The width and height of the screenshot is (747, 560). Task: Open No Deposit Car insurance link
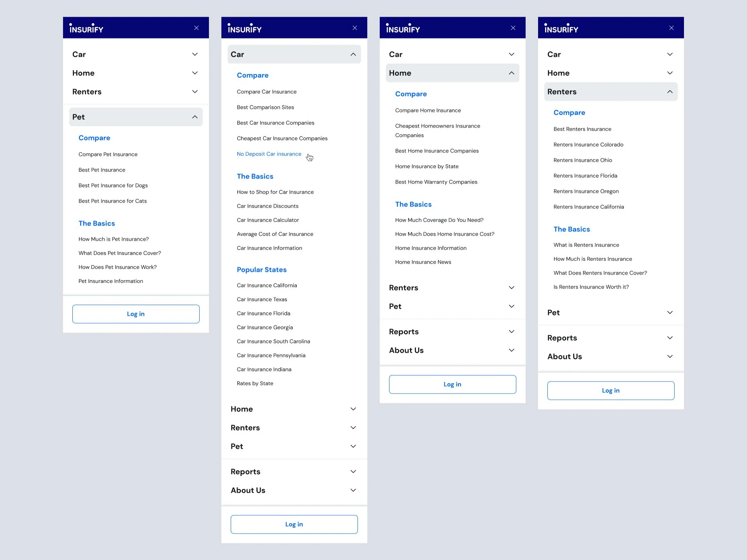click(x=269, y=154)
